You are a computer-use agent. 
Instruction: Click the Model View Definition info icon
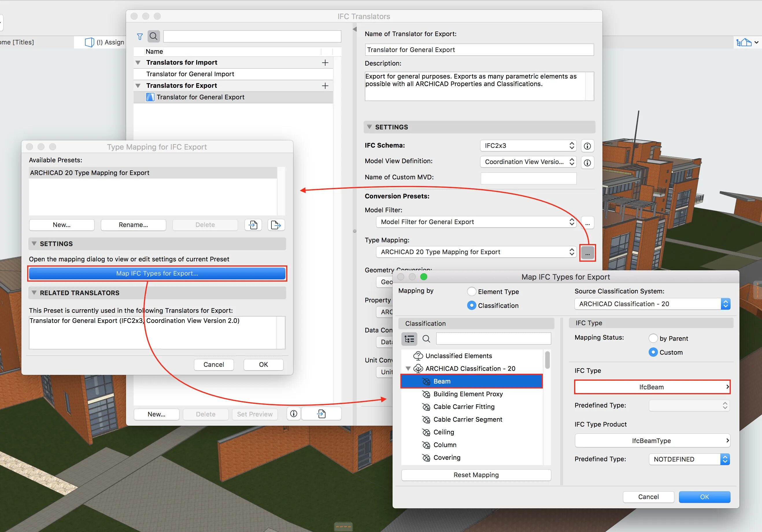point(587,163)
